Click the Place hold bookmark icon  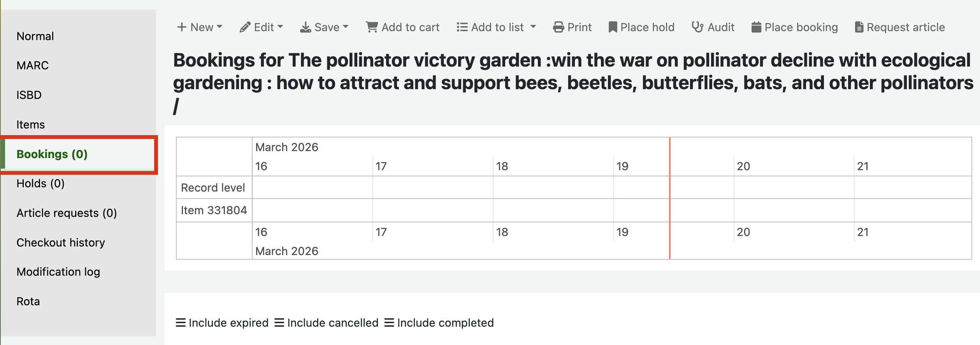click(x=613, y=27)
